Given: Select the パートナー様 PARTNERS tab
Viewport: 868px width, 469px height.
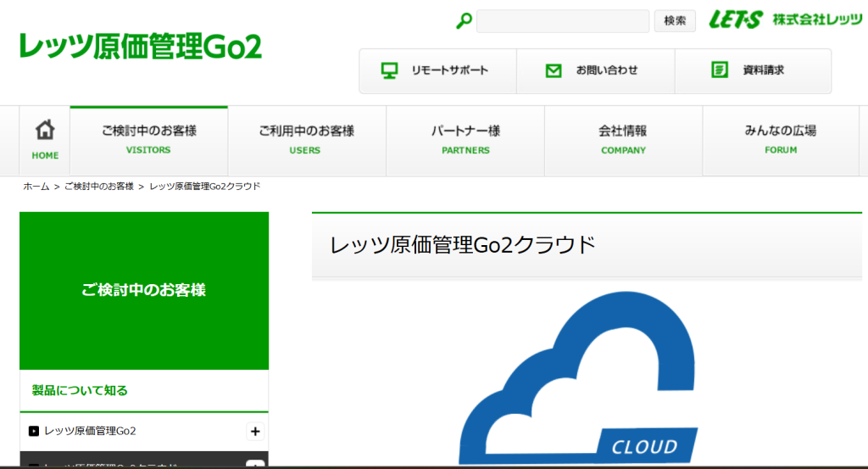Looking at the screenshot, I should (x=465, y=141).
